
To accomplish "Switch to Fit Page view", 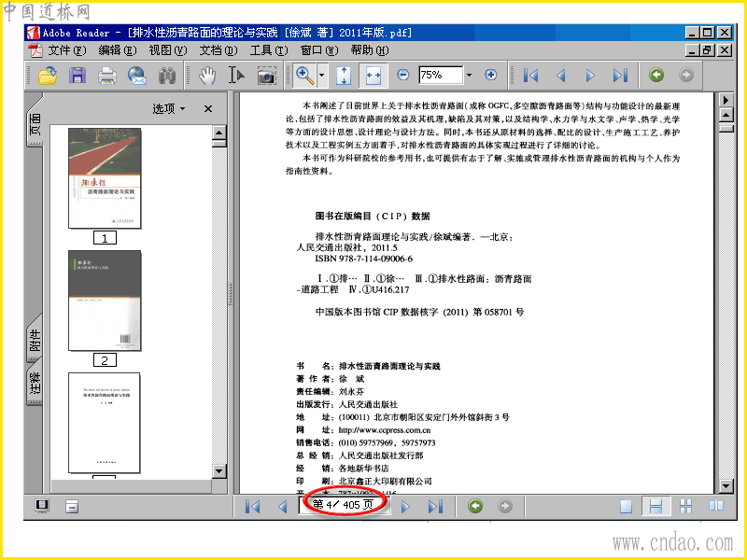I will click(344, 76).
